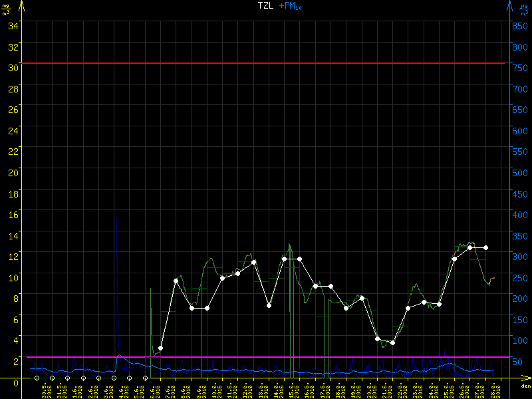
Task: Click the blue right axis unit symbol
Action: tap(524, 10)
